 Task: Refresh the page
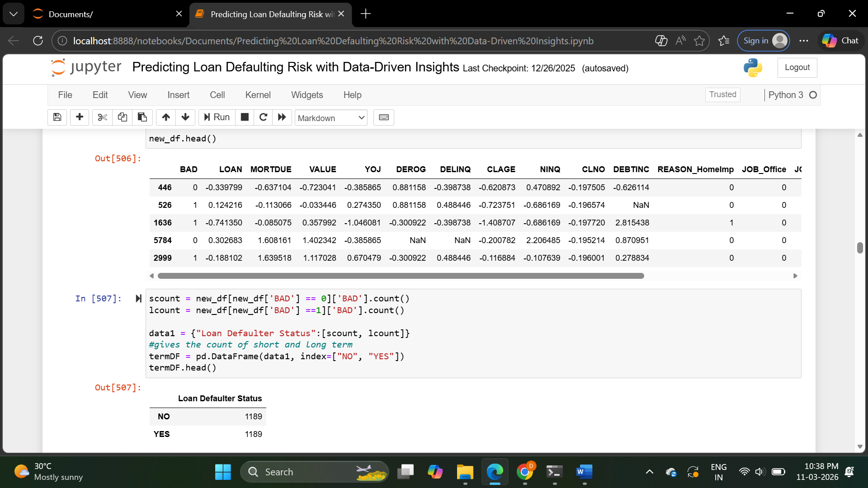coord(38,41)
